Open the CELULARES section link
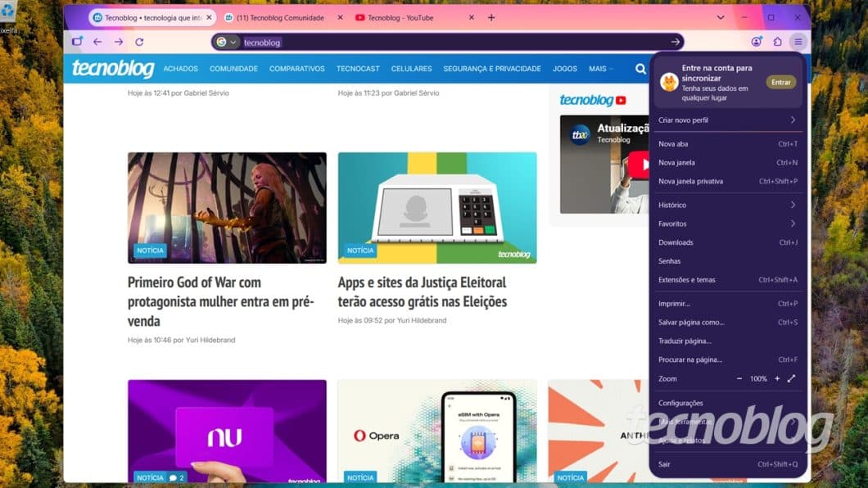 pos(411,69)
